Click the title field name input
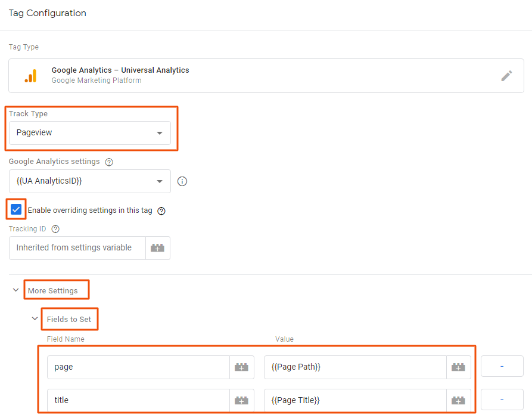 point(138,401)
